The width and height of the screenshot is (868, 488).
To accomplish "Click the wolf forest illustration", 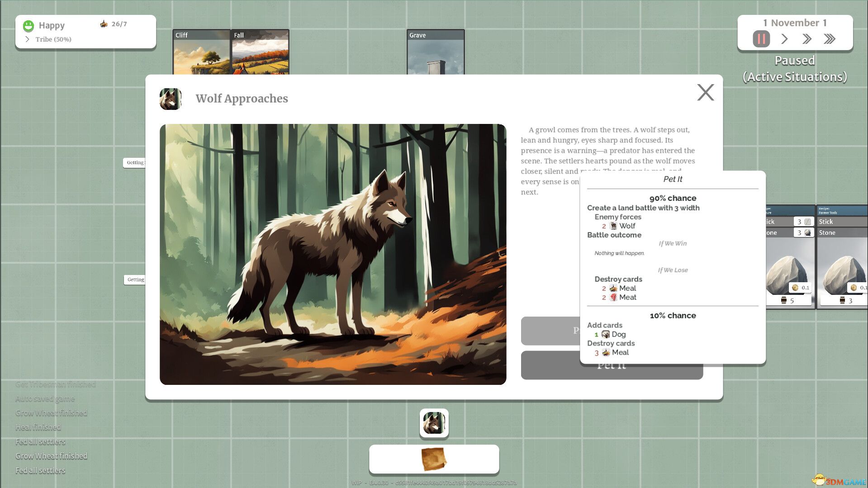I will 333,254.
